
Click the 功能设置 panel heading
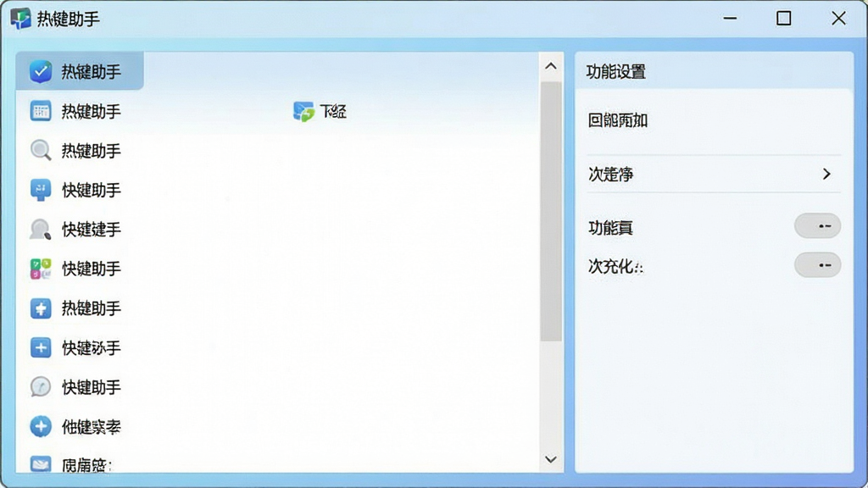click(x=616, y=72)
